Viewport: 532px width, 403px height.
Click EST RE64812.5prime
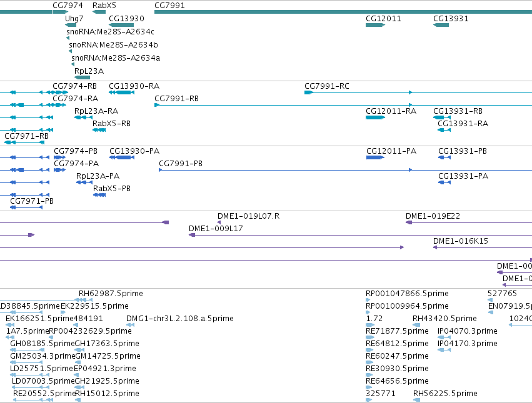[x=397, y=343]
